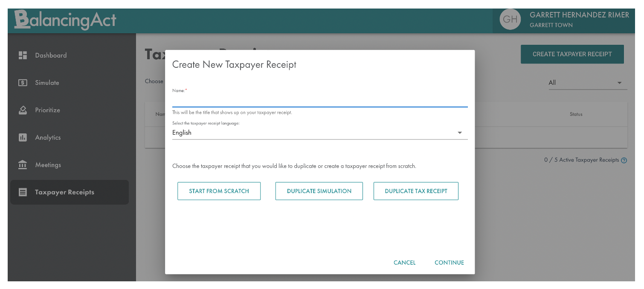Click the Taxpayer Receipts receipt icon
This screenshot has width=644, height=289.
click(23, 192)
